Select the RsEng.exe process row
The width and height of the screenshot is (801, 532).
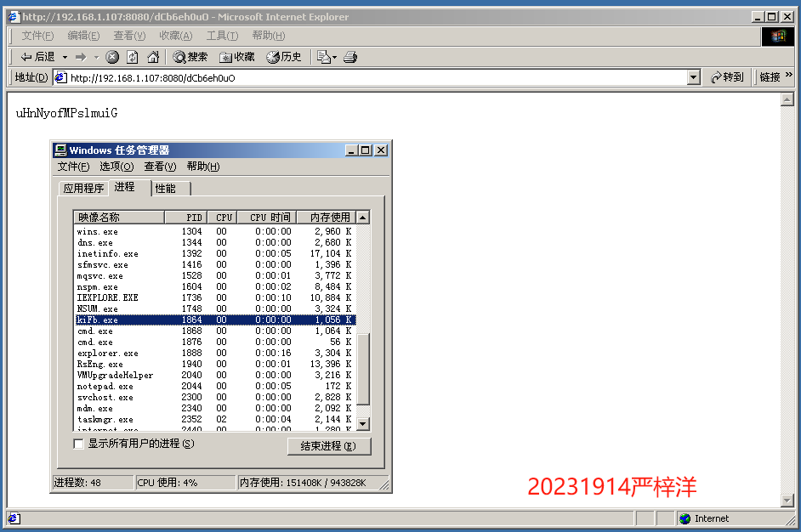[214, 365]
